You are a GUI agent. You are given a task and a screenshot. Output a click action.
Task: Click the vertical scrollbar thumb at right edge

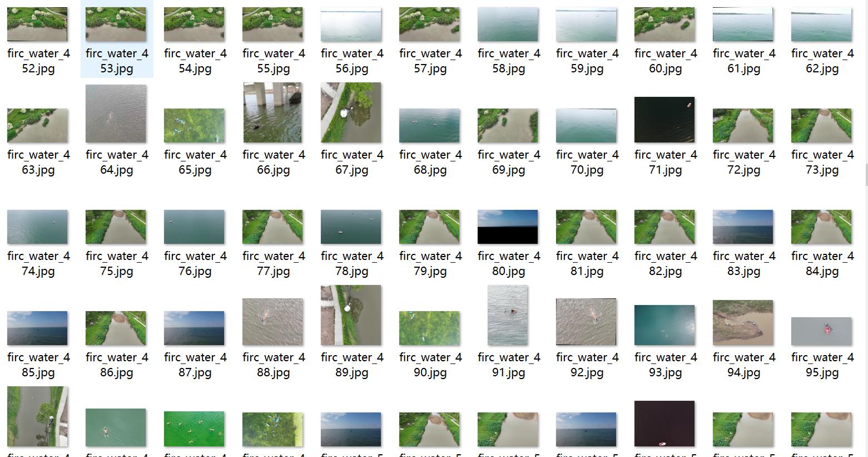point(866,175)
